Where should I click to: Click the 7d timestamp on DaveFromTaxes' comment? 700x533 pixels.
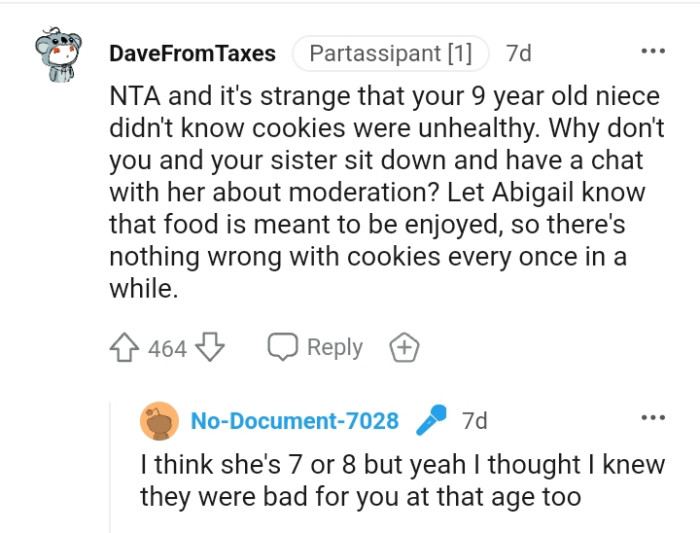(x=519, y=53)
